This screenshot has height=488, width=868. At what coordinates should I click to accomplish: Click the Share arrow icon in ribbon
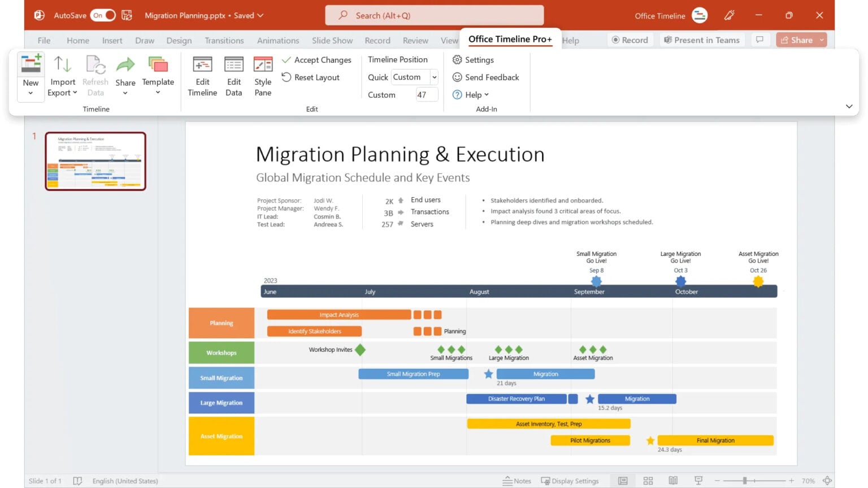click(x=125, y=65)
